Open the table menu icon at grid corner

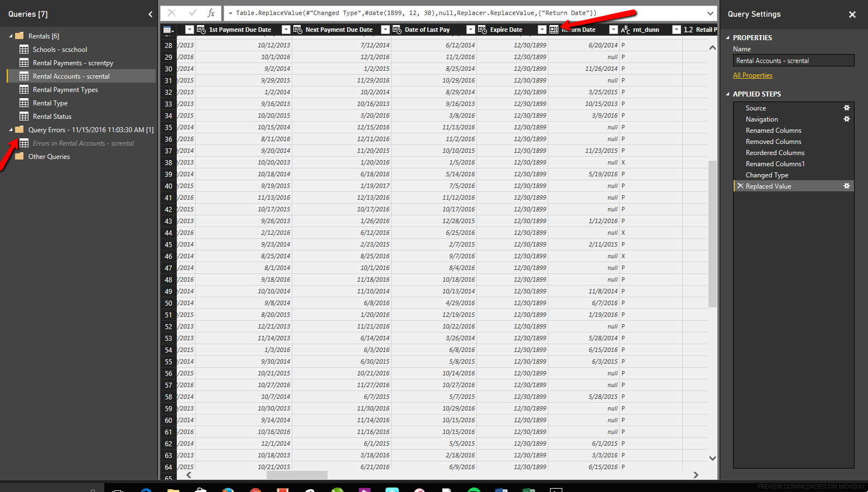[x=168, y=30]
